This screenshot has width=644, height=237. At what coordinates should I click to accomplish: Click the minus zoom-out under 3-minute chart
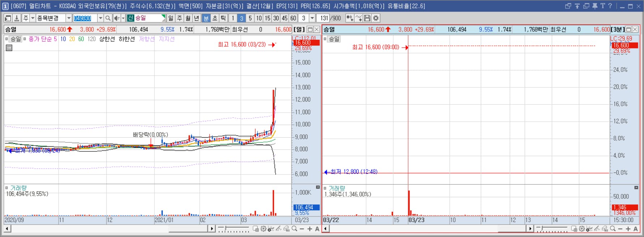(x=620, y=229)
